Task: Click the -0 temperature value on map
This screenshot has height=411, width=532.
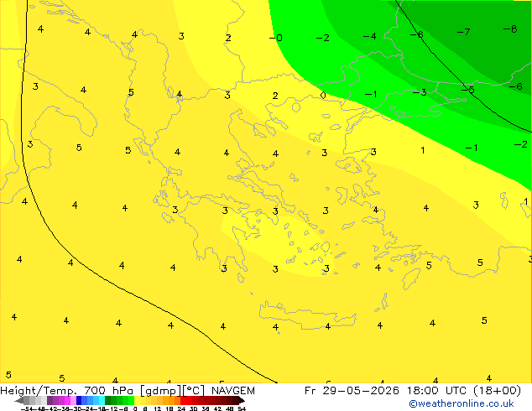Action: pos(275,38)
